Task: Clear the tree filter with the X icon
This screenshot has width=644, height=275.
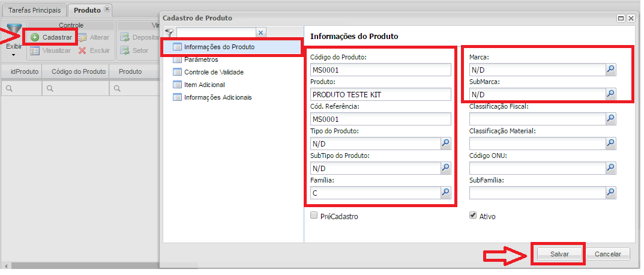Action: [x=260, y=32]
